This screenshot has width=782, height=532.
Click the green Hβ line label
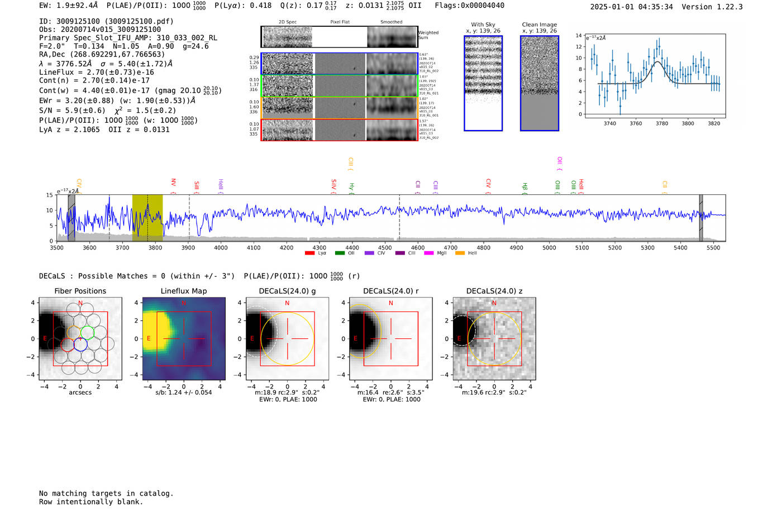(524, 188)
